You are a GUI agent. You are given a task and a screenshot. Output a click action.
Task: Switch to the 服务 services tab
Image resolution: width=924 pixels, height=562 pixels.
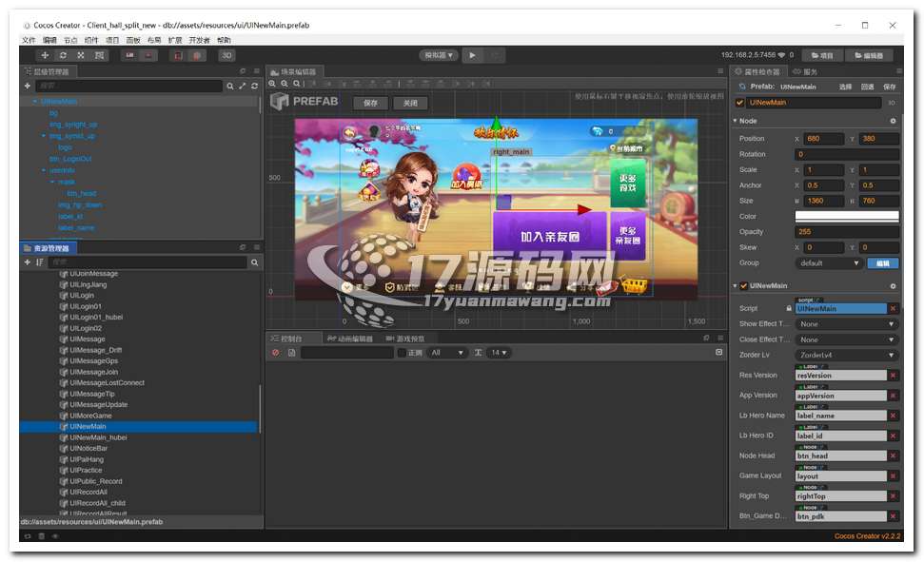click(x=806, y=72)
